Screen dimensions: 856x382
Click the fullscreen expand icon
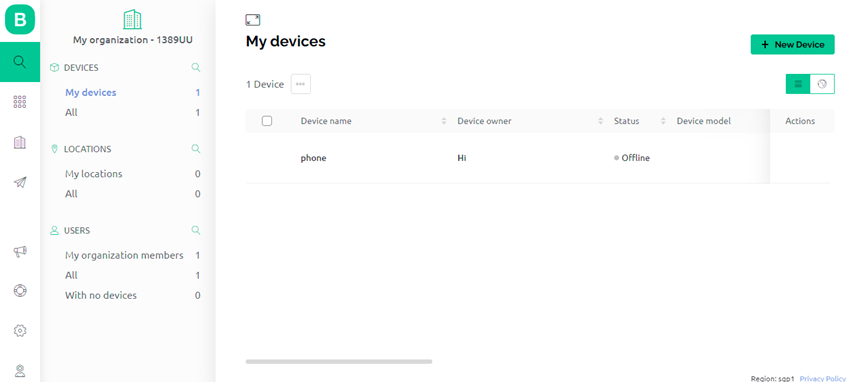pyautogui.click(x=253, y=20)
